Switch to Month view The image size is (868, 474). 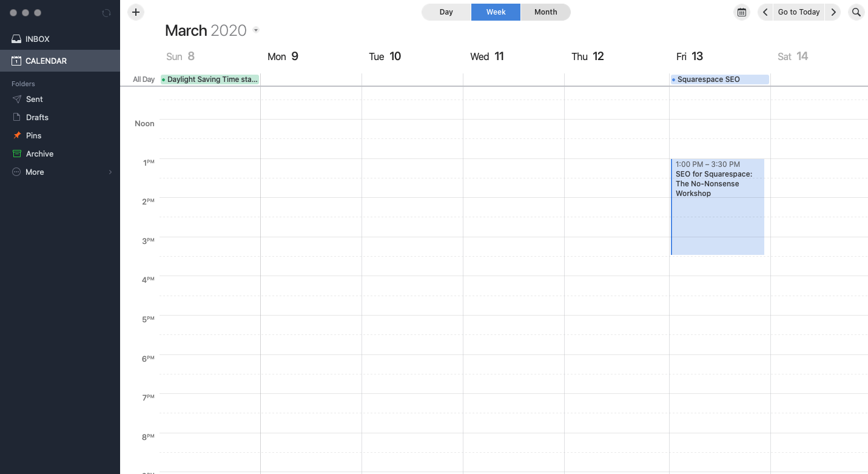(x=545, y=12)
